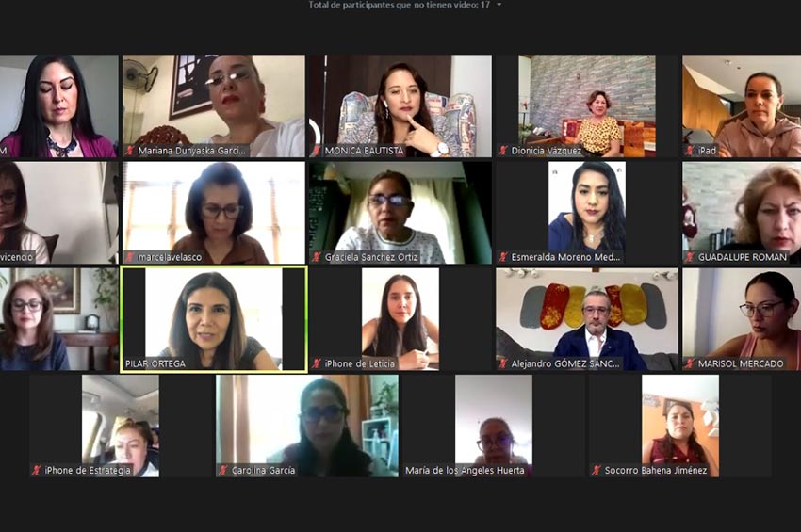Click muted mic icon beside Dionicia Vázquez

point(503,151)
